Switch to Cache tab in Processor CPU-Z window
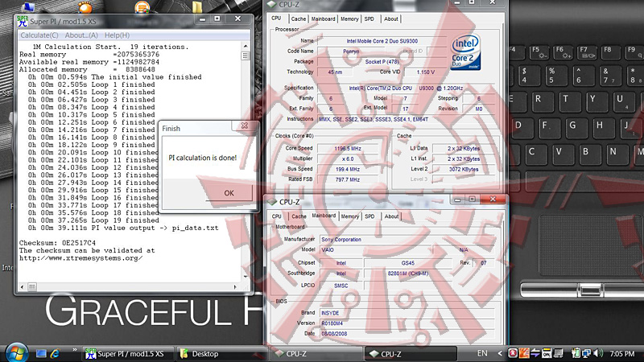This screenshot has width=644, height=362. click(x=299, y=19)
